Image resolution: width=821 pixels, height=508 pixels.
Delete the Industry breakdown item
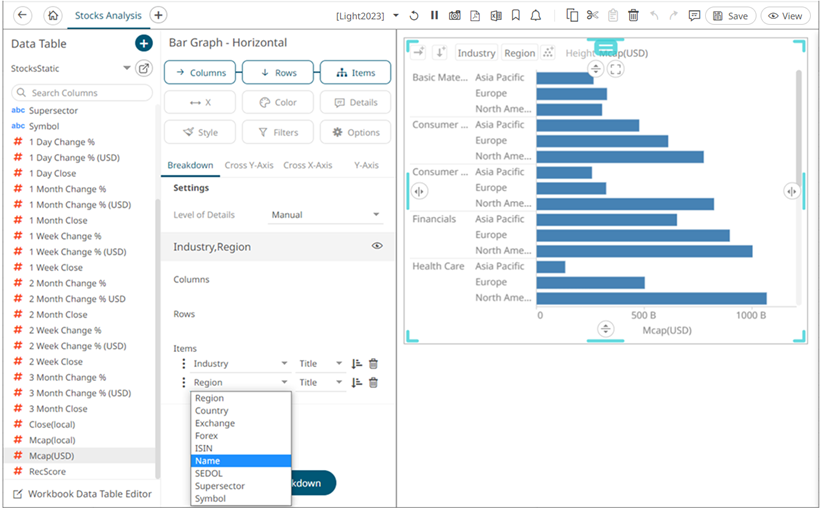click(x=373, y=364)
